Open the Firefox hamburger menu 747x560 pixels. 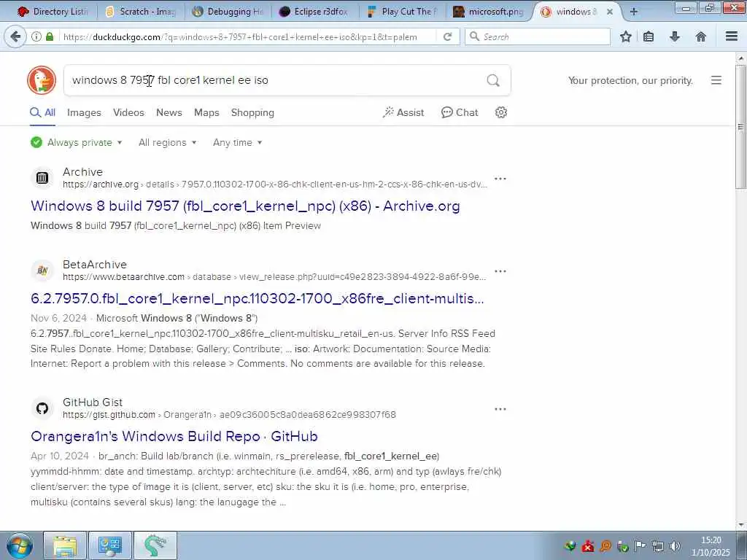coord(731,36)
